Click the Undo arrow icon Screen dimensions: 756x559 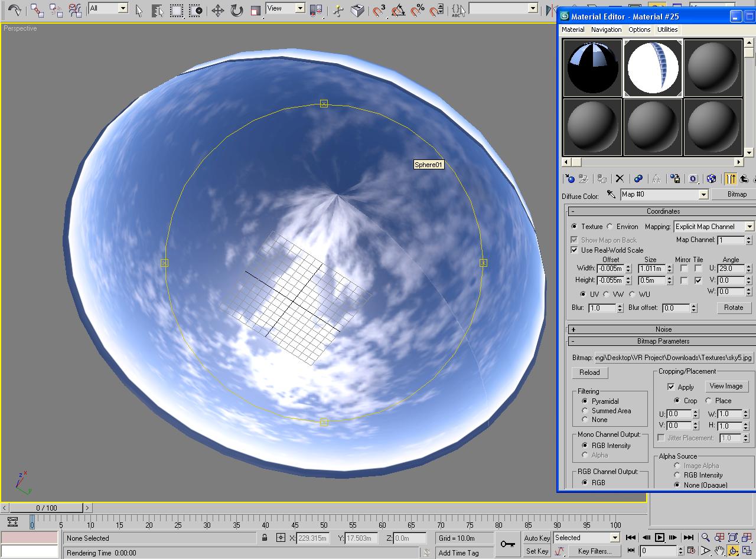coord(14,10)
